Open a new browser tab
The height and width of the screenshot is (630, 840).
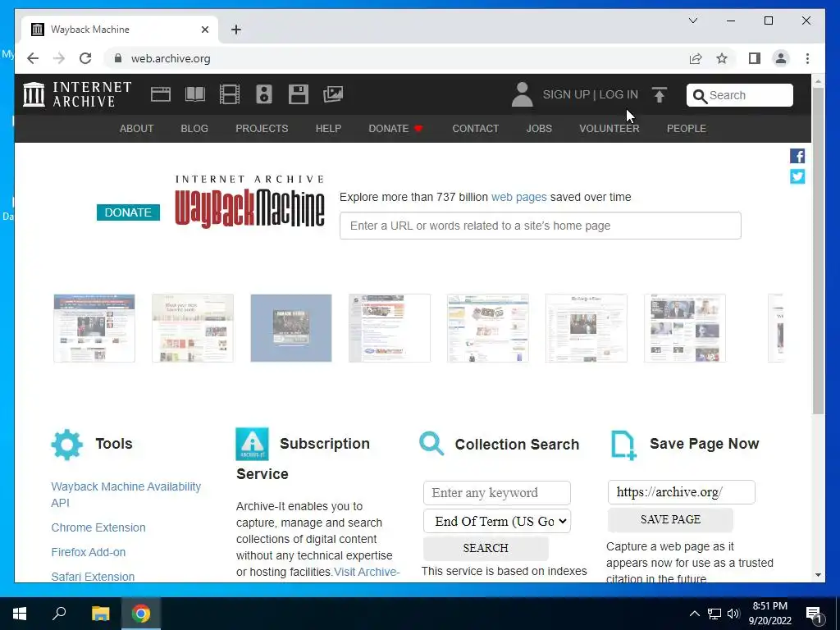pos(236,30)
